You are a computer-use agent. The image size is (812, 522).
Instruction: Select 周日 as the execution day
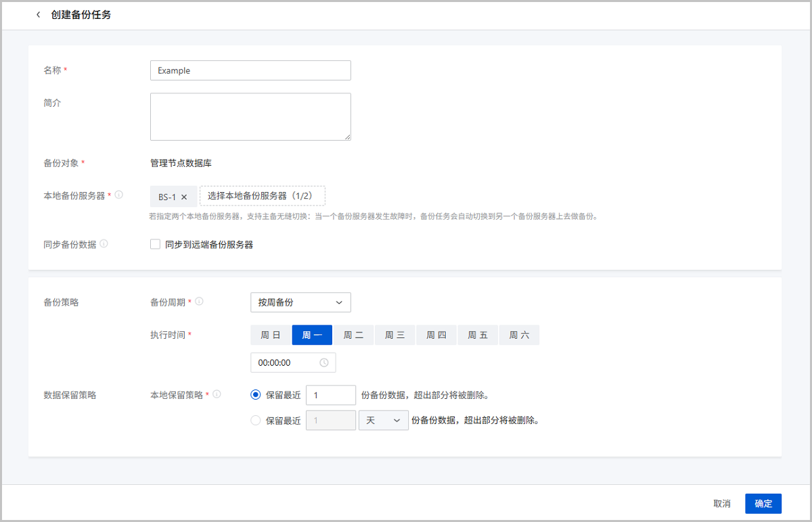click(x=271, y=335)
